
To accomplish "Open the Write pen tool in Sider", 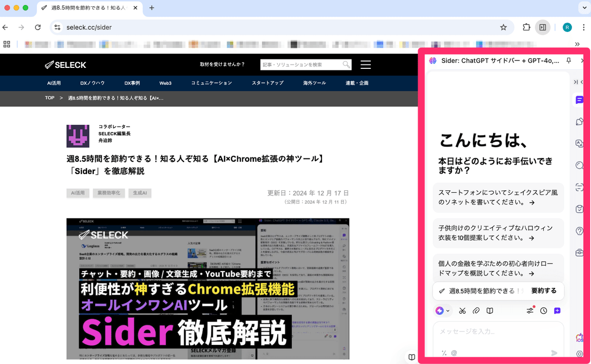I will [580, 121].
